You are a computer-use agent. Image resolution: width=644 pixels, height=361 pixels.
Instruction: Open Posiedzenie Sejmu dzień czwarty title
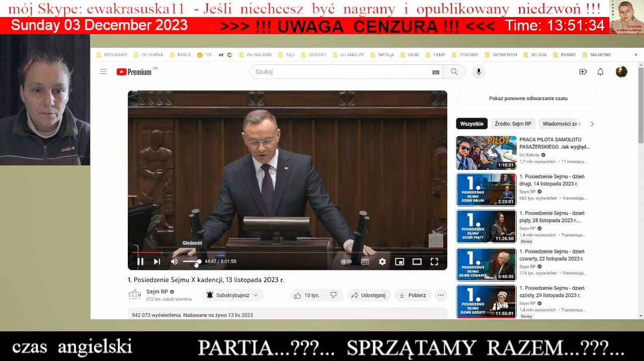552,255
